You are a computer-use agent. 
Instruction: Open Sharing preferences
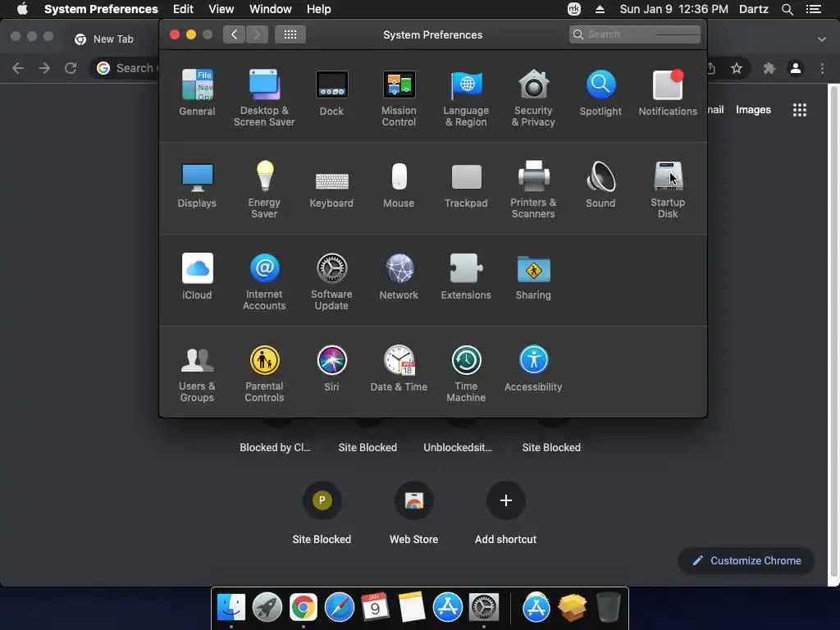click(x=533, y=276)
